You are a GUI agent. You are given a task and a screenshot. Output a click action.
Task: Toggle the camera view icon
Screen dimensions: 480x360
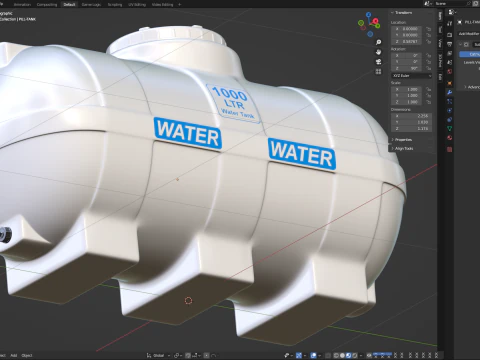pos(378,62)
